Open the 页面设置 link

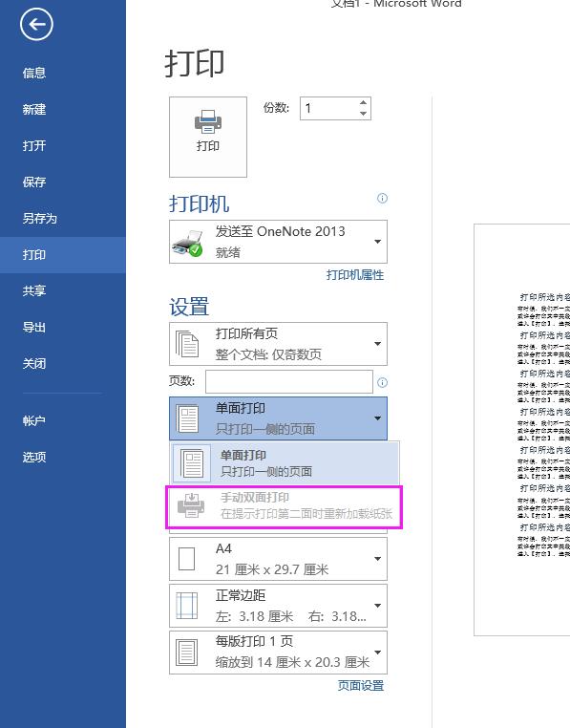coord(361,685)
